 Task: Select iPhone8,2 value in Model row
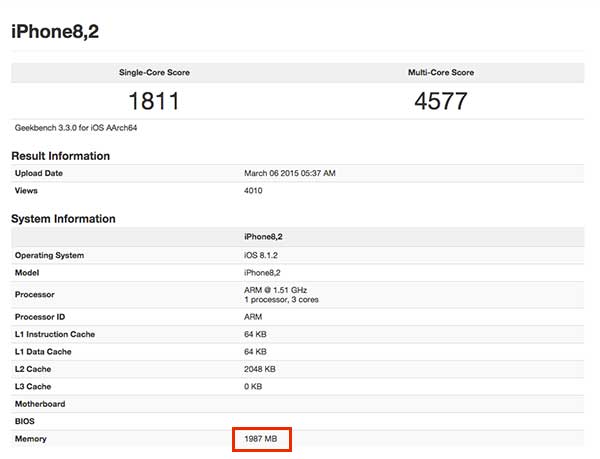(262, 273)
